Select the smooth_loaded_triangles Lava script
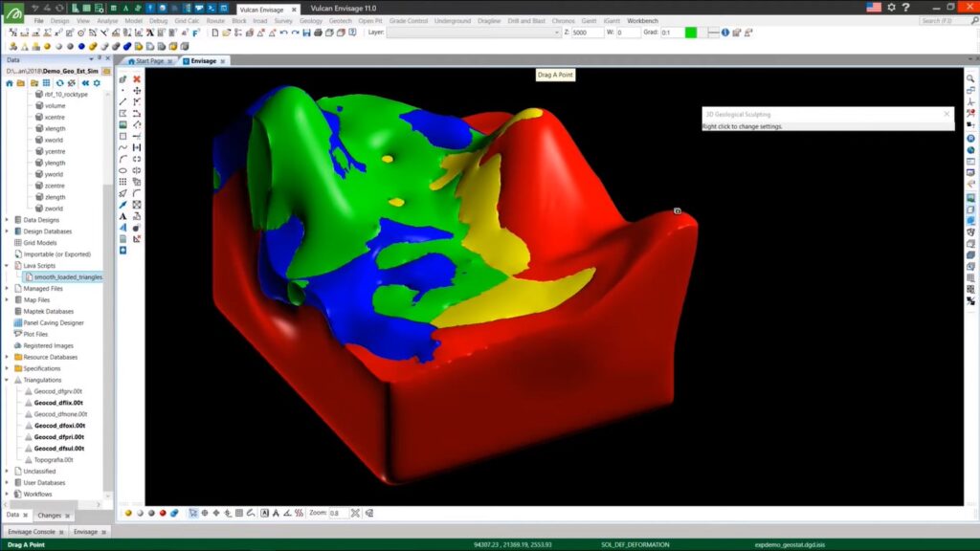980x551 pixels. (x=67, y=277)
